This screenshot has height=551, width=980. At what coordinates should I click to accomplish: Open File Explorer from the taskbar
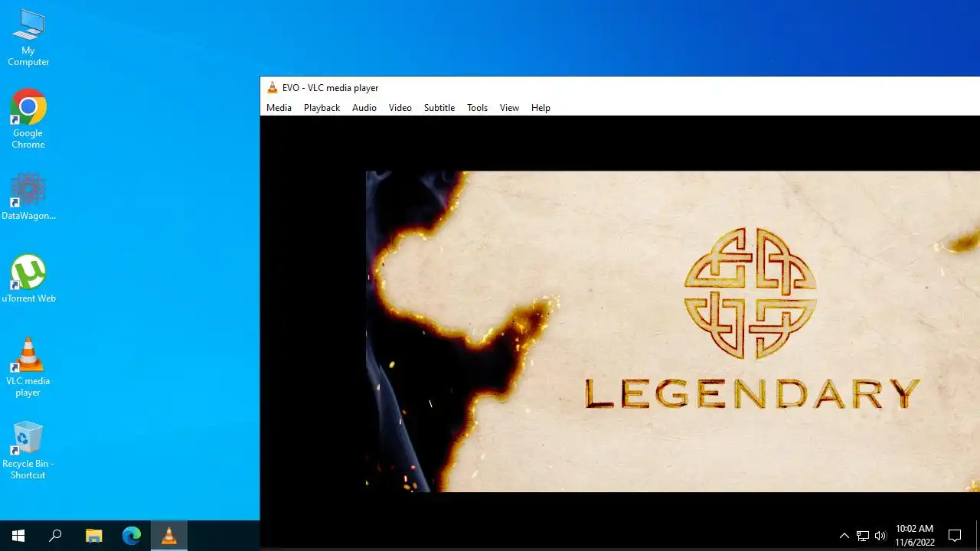[x=93, y=536]
